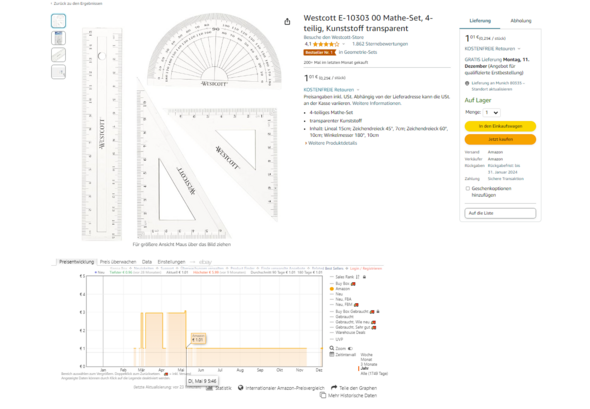Tick the 'Geschenkoptionen hinzufügen' checkbox
This screenshot has width=590, height=409.
(x=468, y=189)
